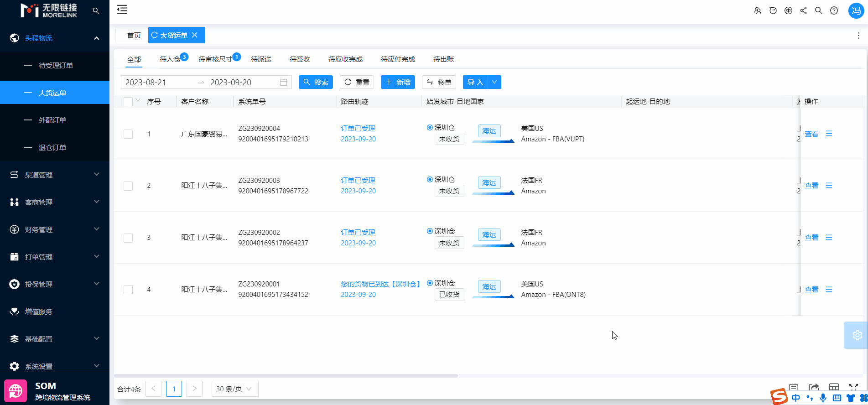
Task: Click 查看 link for row ZG230920004
Action: pyautogui.click(x=811, y=134)
